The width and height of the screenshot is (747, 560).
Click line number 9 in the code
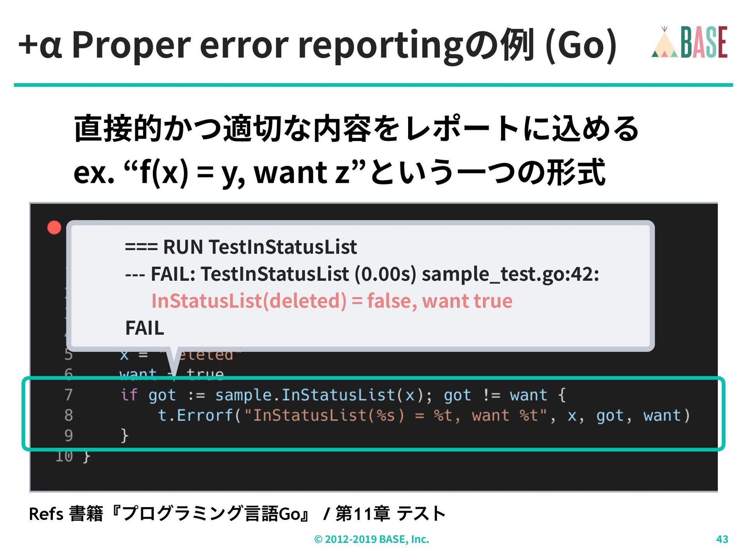point(68,436)
